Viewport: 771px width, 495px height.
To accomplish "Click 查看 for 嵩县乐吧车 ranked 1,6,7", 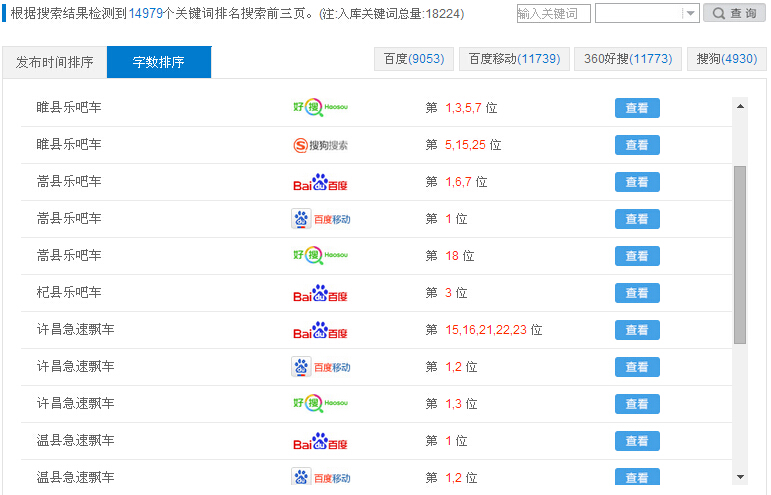I will (637, 182).
